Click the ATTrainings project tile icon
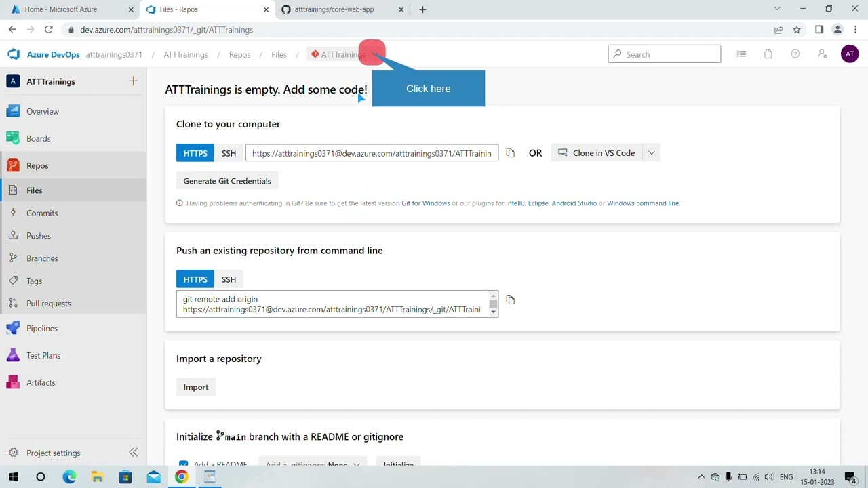The width and height of the screenshot is (868, 488). pos(13,81)
